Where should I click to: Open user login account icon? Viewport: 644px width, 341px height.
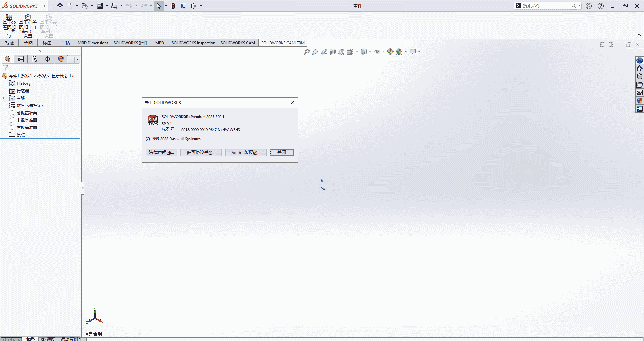pos(589,6)
